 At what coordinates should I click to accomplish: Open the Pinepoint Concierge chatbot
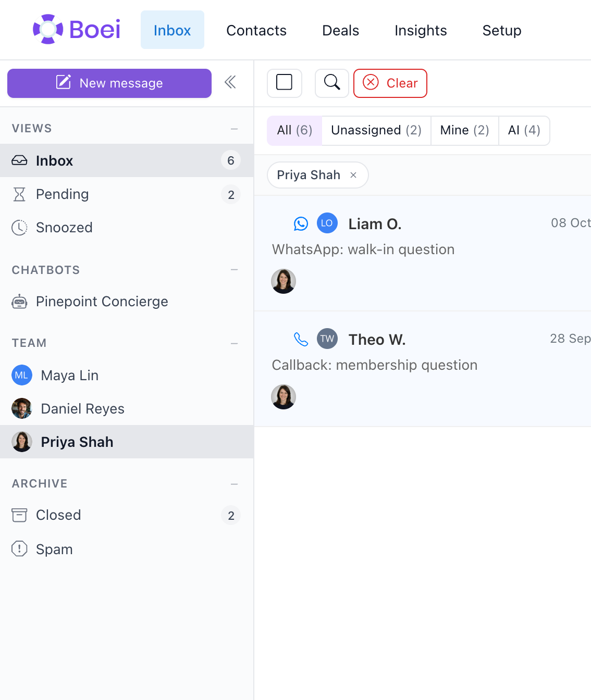point(127,302)
